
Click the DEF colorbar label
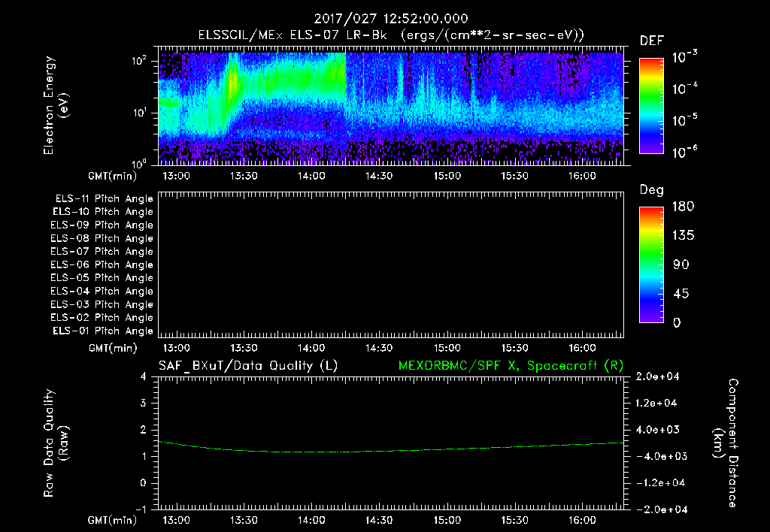652,41
